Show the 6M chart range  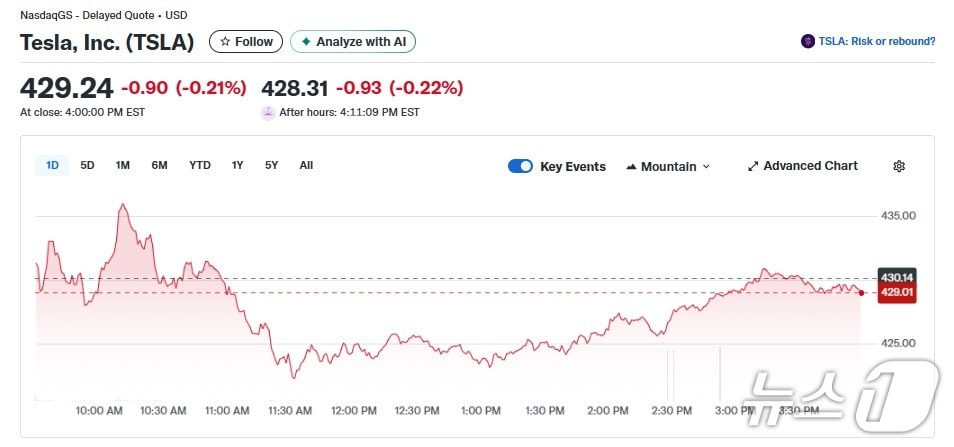pos(159,165)
